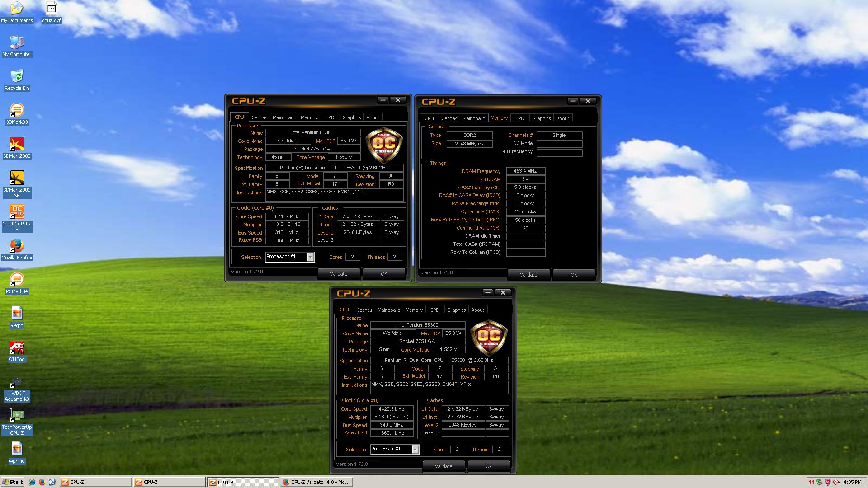Click the memory Size value 2048 MBytes
Viewport: 868px width, 488px height.
click(469, 144)
